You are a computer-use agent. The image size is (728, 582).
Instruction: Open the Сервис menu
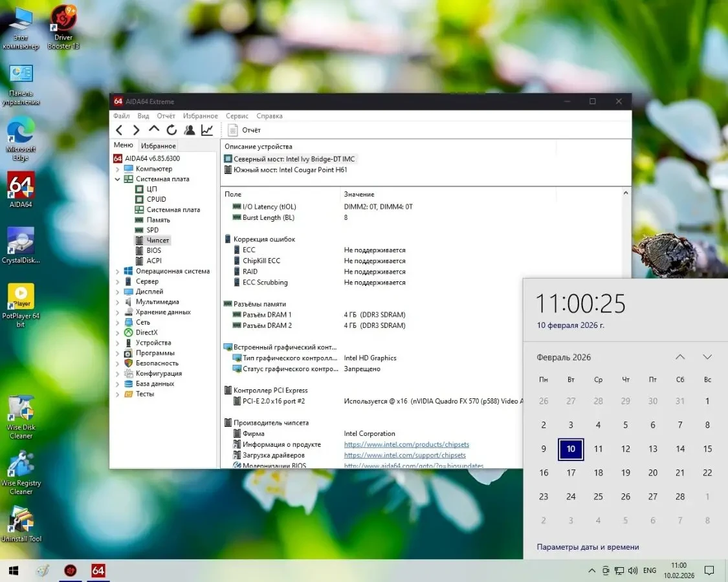click(x=237, y=116)
